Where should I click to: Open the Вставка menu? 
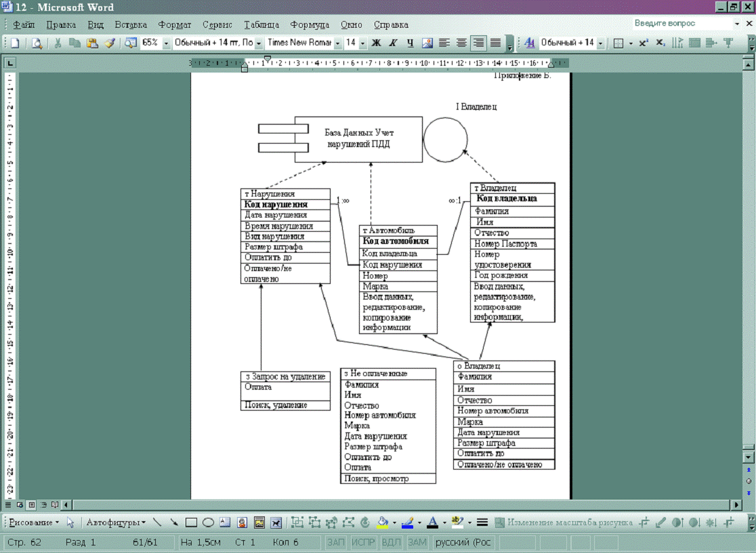coord(130,24)
